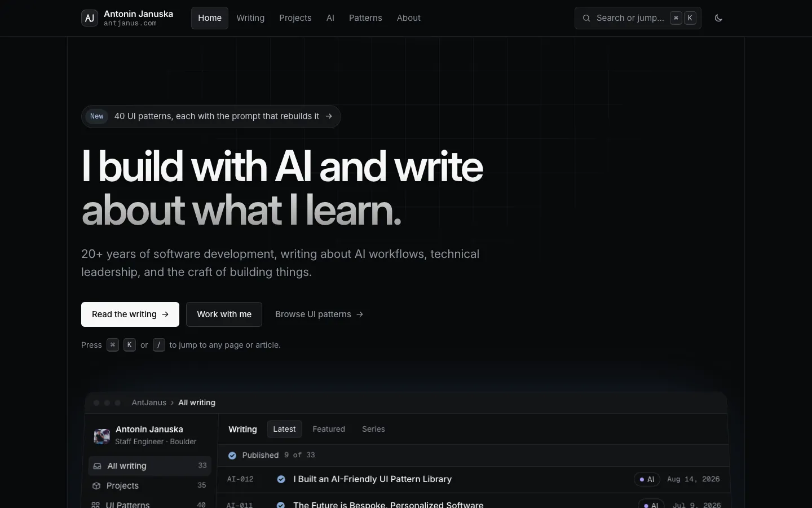Click the Antonin Januska site title
The image size is (812, 508).
point(139,14)
